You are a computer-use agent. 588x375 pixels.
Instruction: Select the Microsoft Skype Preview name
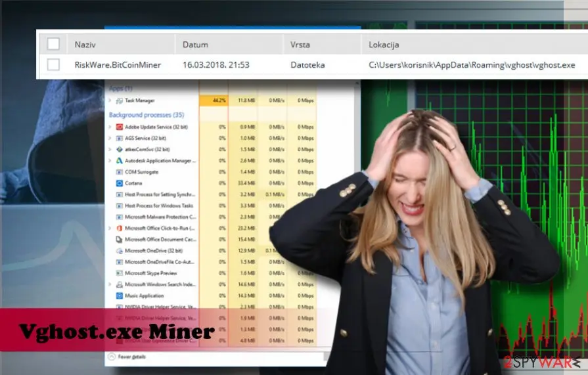[x=150, y=273]
